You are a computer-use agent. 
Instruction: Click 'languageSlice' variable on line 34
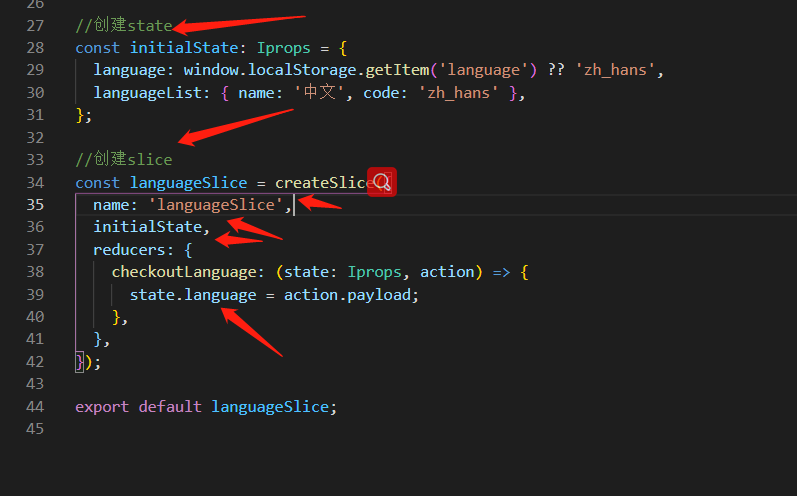[x=189, y=182]
